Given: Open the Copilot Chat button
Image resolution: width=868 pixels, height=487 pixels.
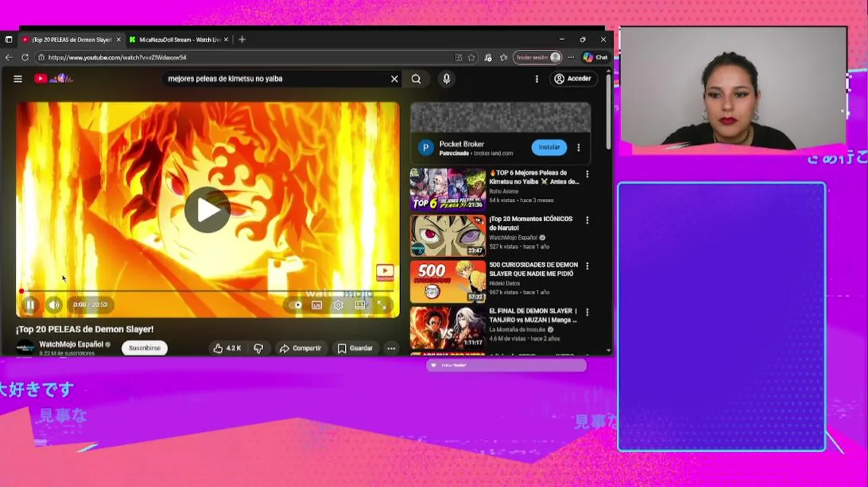Looking at the screenshot, I should tap(596, 57).
